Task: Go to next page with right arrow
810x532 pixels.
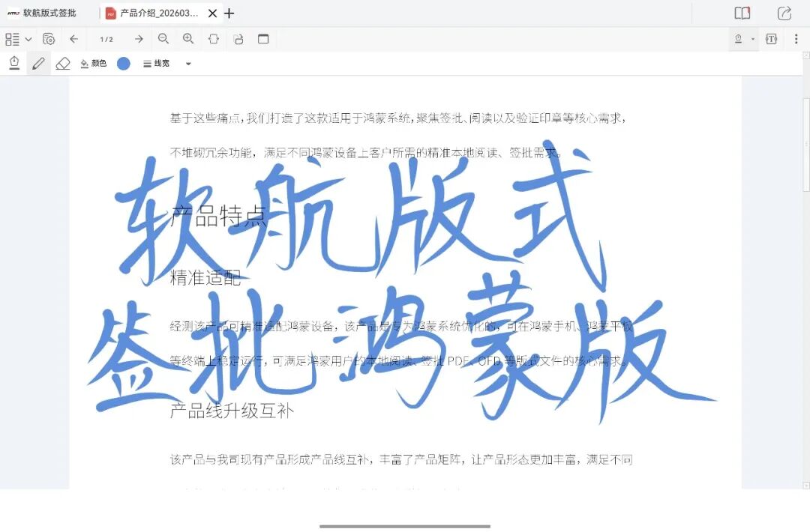Action: point(138,39)
